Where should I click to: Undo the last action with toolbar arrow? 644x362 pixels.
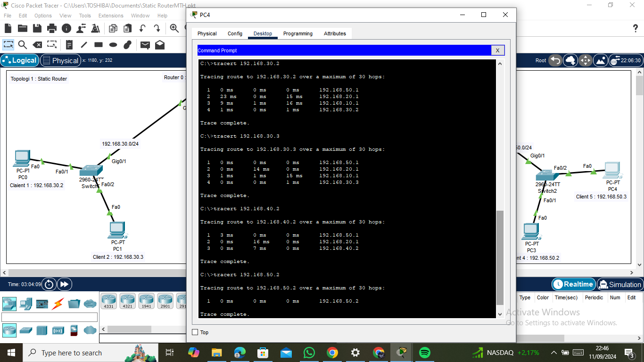pos(142,28)
